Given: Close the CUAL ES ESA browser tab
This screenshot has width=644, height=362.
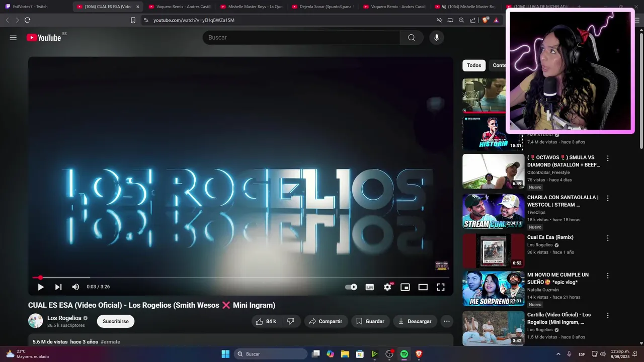Looking at the screenshot, I should [x=138, y=7].
